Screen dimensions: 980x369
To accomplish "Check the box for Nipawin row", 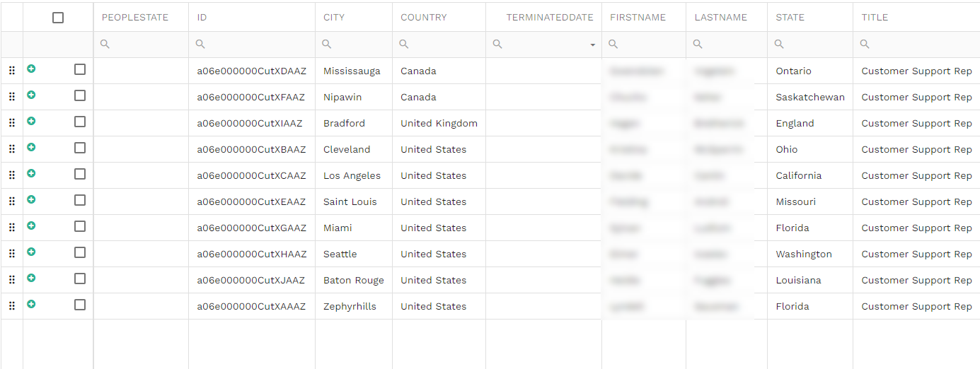I will pyautogui.click(x=80, y=95).
